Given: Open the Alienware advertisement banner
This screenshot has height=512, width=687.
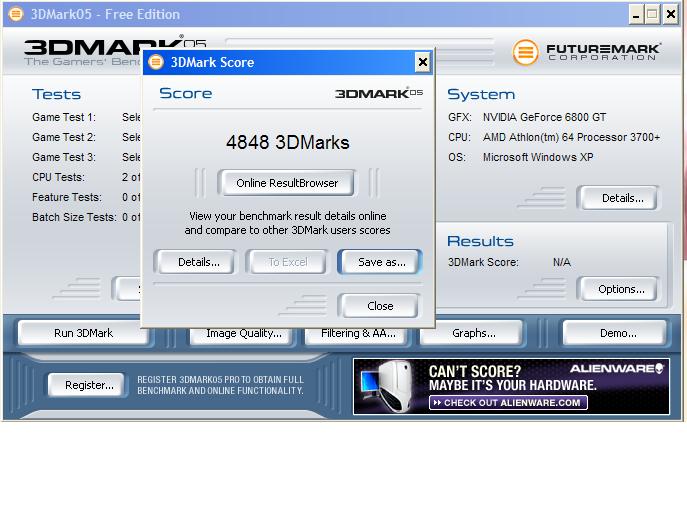Looking at the screenshot, I should 511,387.
